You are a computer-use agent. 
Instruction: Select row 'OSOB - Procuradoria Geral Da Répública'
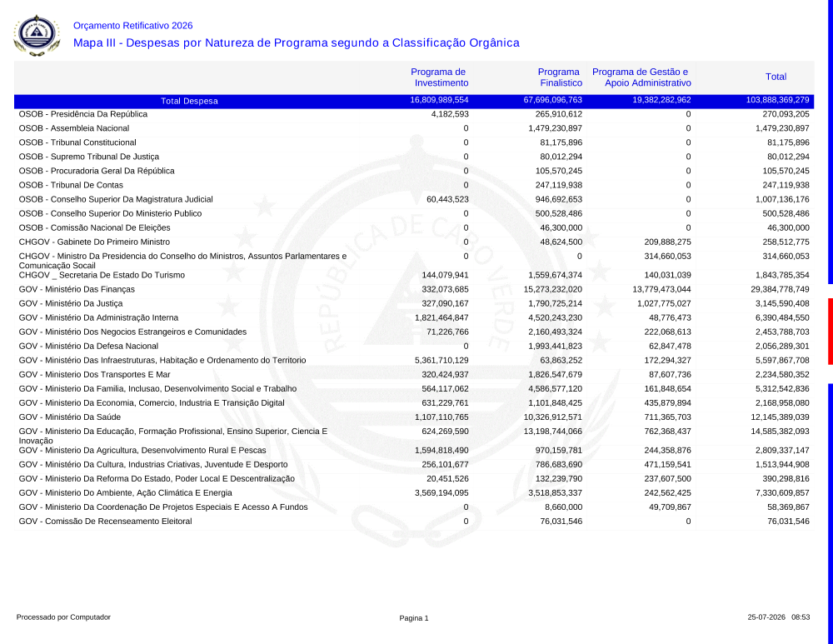coord(414,171)
